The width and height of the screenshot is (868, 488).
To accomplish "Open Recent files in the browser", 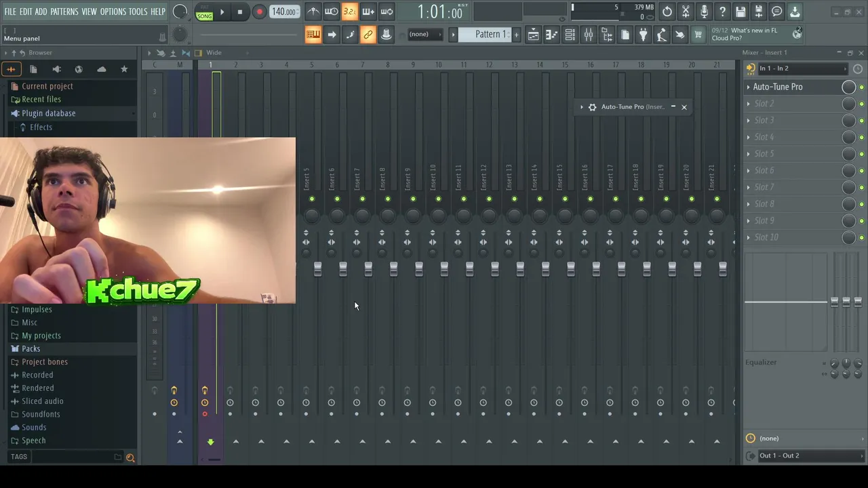I will 41,100.
